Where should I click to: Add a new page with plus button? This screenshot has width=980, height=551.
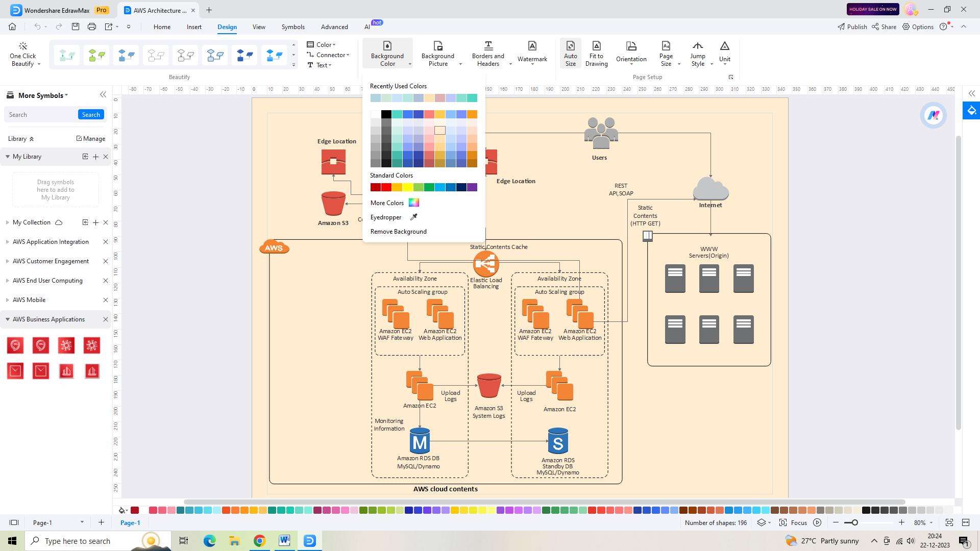[101, 522]
